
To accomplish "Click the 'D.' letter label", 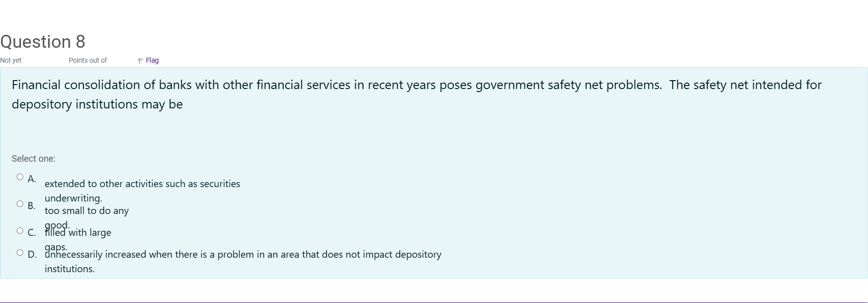I will [x=32, y=255].
